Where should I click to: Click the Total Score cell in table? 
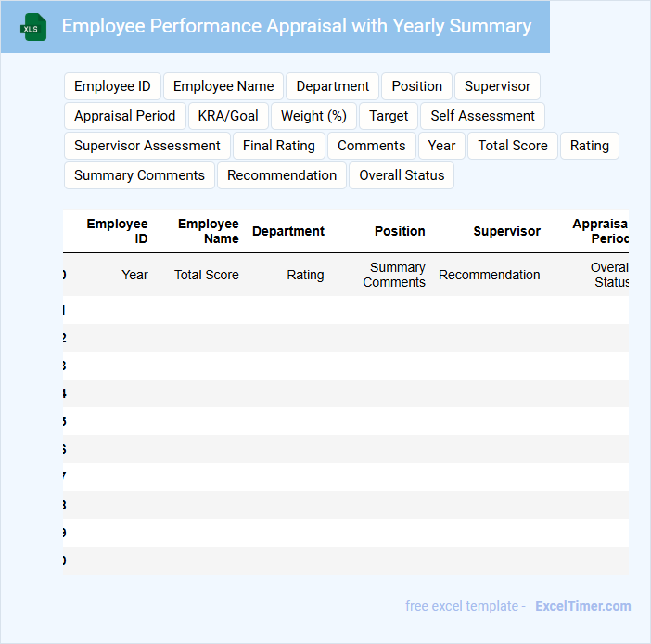pyautogui.click(x=207, y=275)
